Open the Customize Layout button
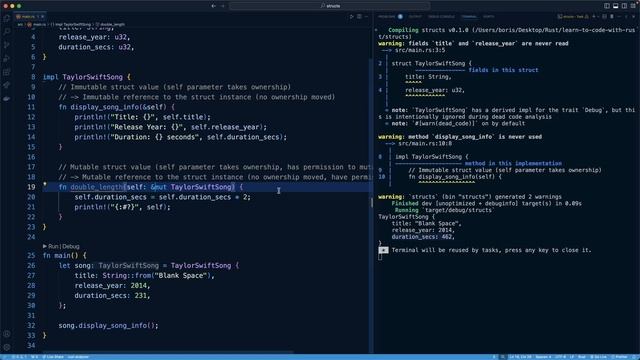This screenshot has height=360, width=640. coord(633,6)
